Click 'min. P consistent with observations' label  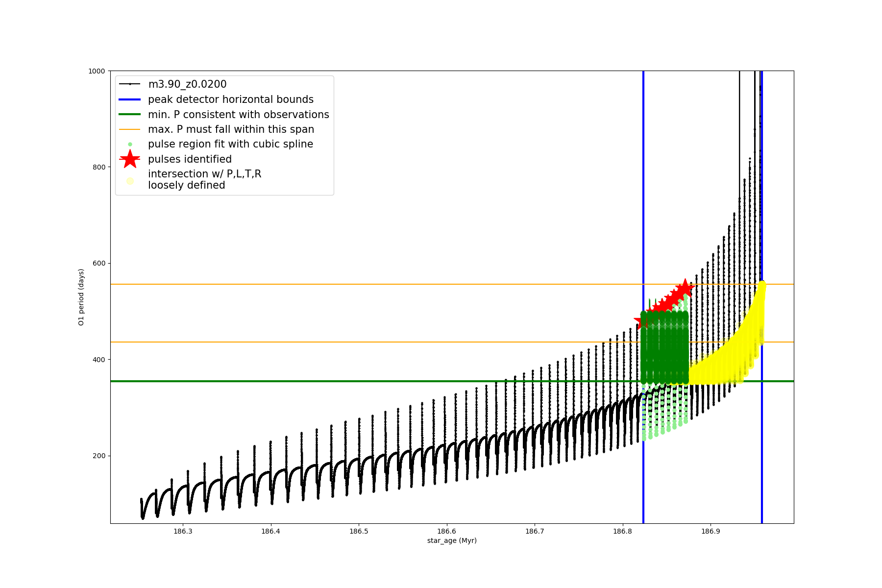(238, 115)
